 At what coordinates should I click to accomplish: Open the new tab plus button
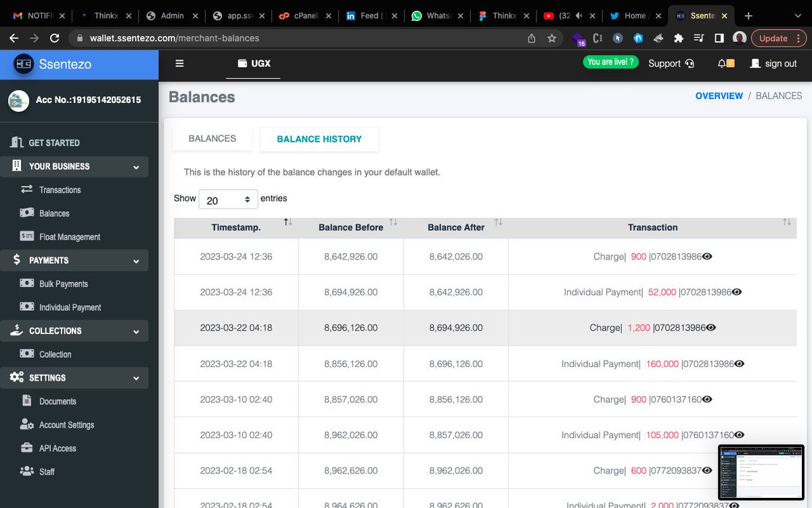748,16
